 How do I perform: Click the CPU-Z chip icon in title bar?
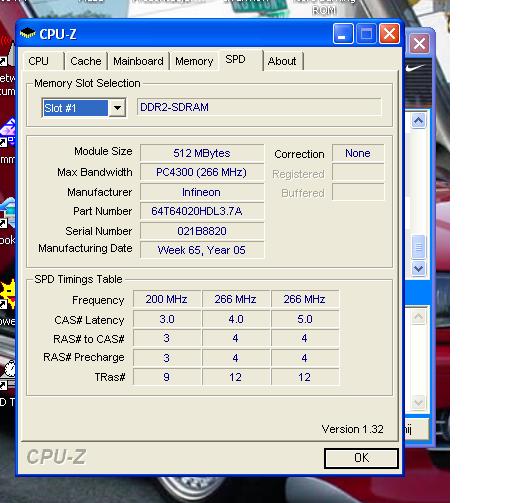(27, 33)
